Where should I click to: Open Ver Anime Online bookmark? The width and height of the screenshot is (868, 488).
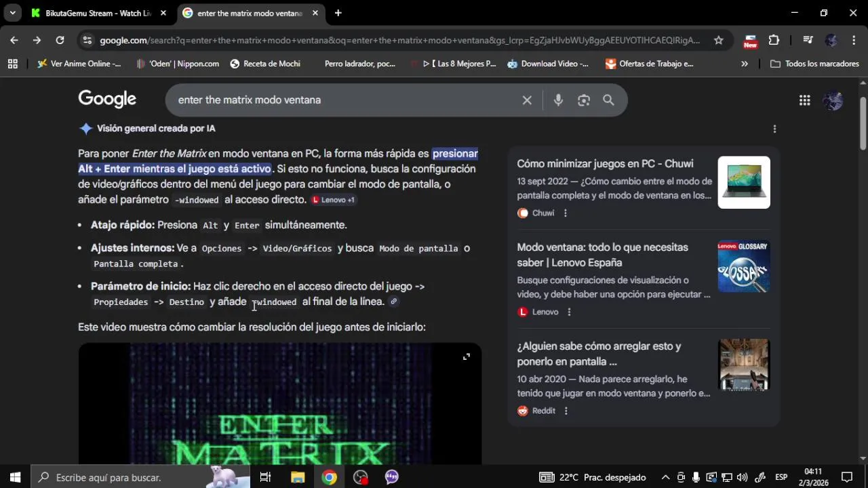point(79,64)
